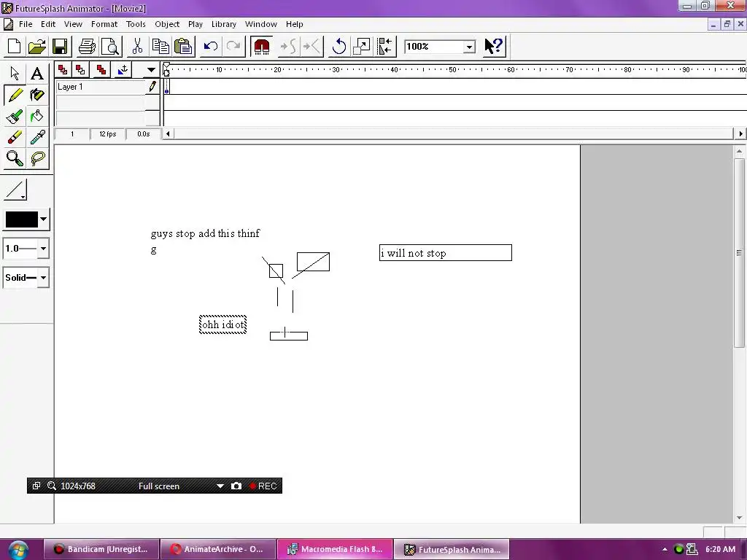Image resolution: width=747 pixels, height=560 pixels.
Task: Click the Copy icon
Action: (160, 46)
